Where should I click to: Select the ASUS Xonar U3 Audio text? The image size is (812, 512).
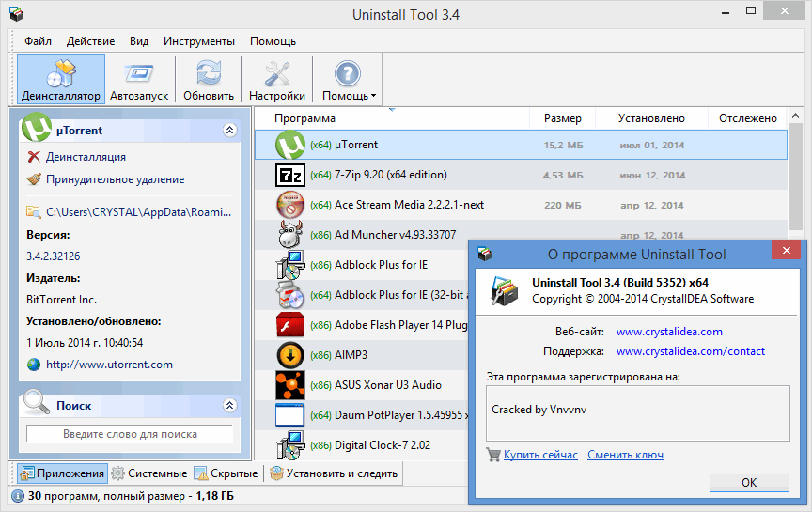tap(388, 385)
